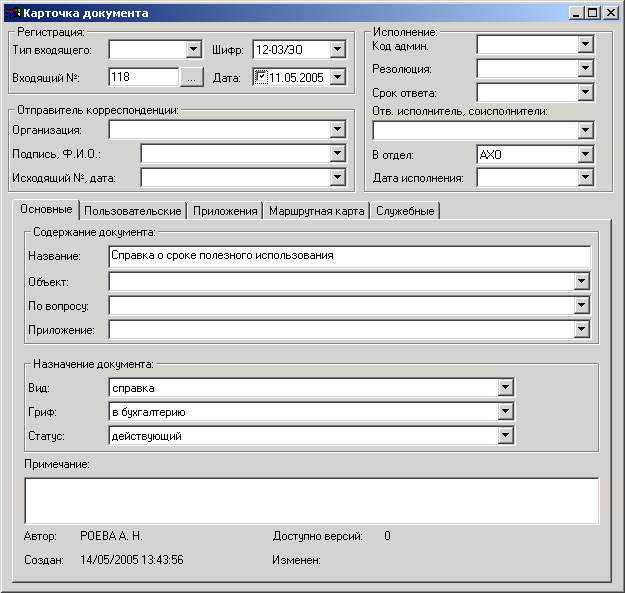Click inside the Примечание text area
The height and width of the screenshot is (593, 625).
tap(311, 500)
